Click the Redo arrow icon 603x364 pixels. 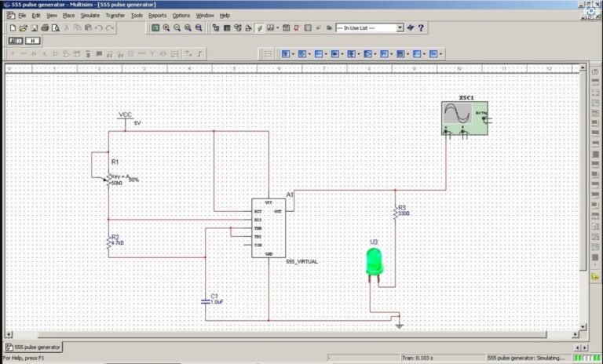point(110,28)
